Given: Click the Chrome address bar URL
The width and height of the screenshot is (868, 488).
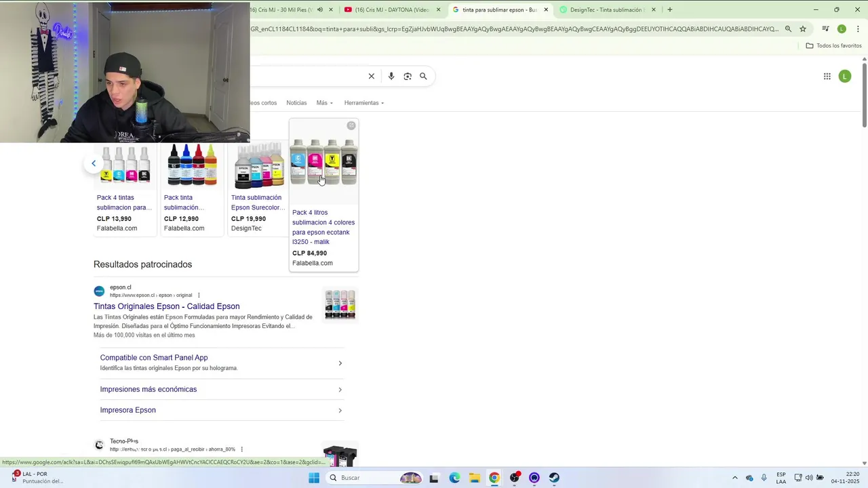Looking at the screenshot, I should click(515, 29).
